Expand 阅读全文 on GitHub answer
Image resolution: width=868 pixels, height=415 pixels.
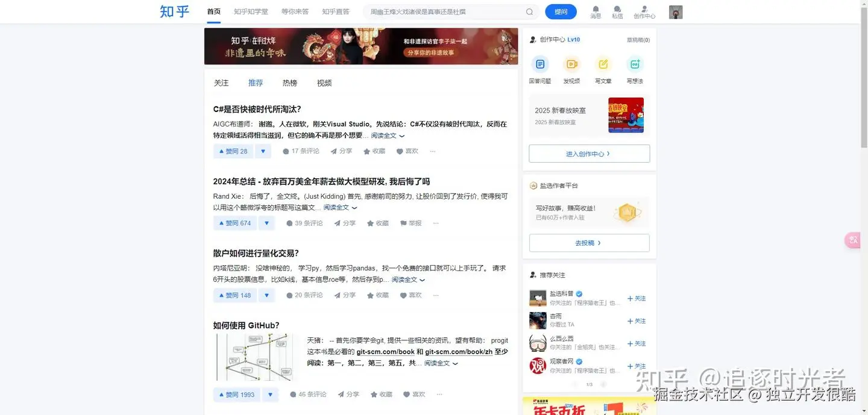441,363
